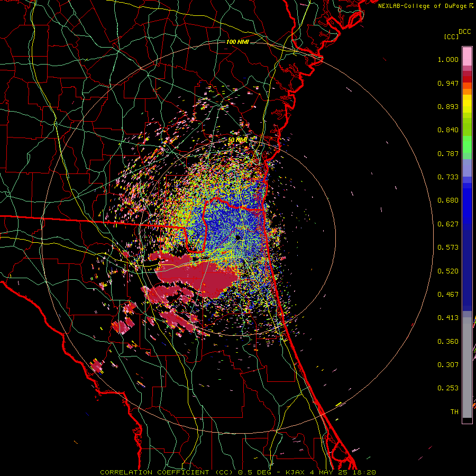The image size is (476, 476).
Task: Click the 0.893 color scale label
Action: (x=448, y=106)
